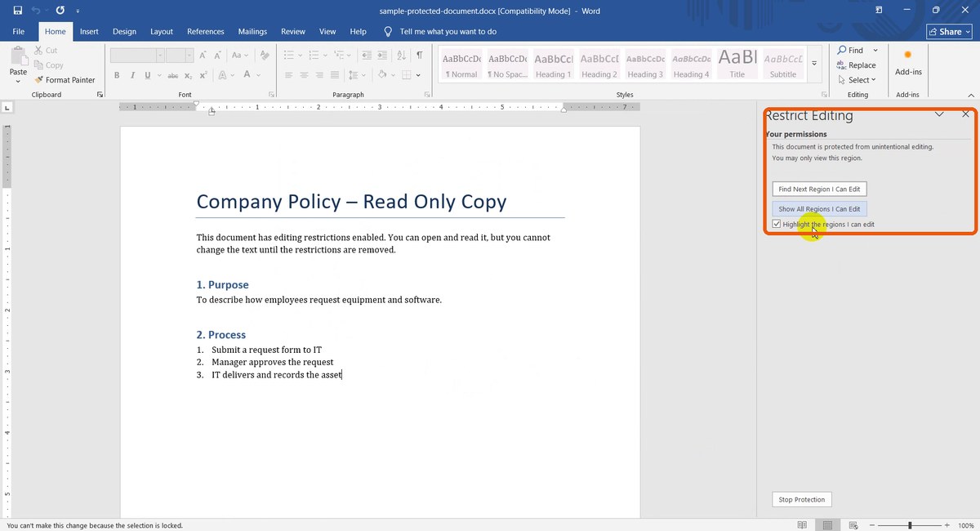The image size is (980, 531).
Task: Switch to the Insert tab
Action: click(89, 32)
